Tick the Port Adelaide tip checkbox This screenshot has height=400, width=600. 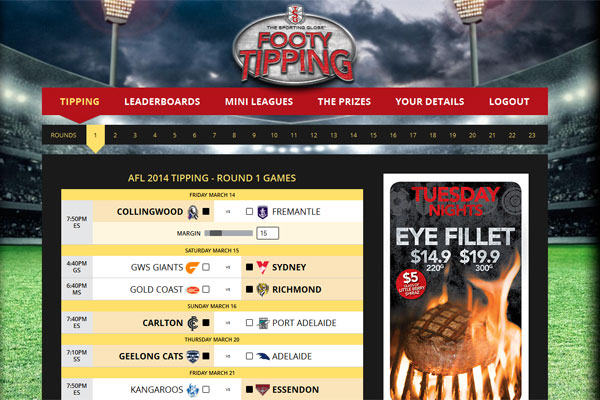click(x=249, y=323)
